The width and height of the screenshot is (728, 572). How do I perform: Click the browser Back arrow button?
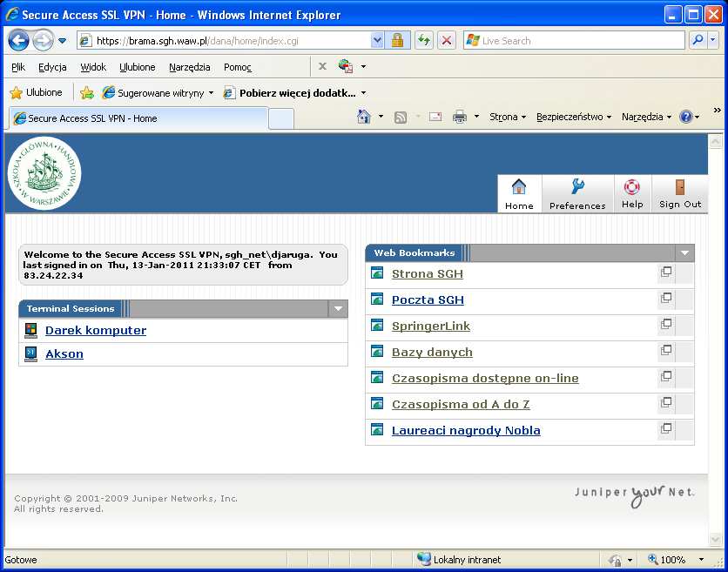18,40
